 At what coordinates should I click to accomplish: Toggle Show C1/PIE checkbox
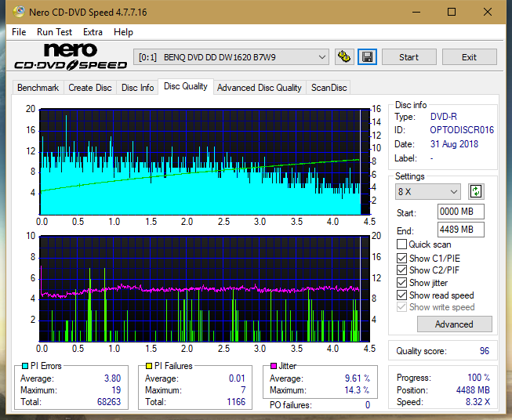click(401, 258)
